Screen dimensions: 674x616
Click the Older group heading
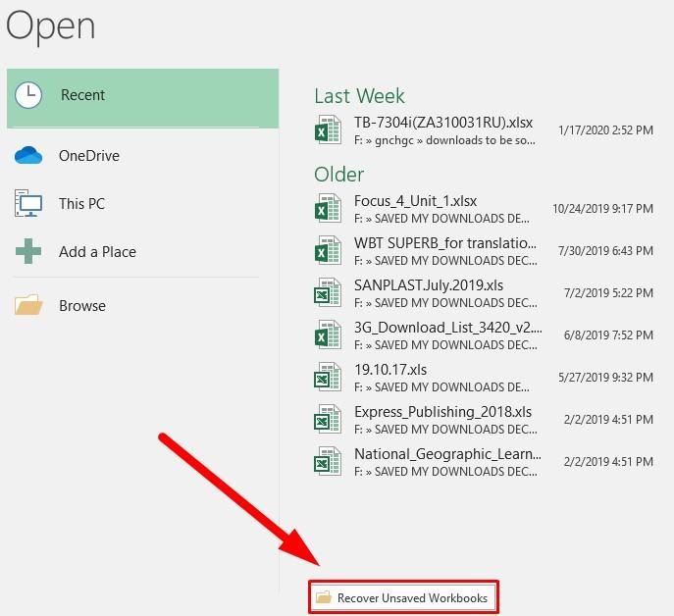point(339,175)
